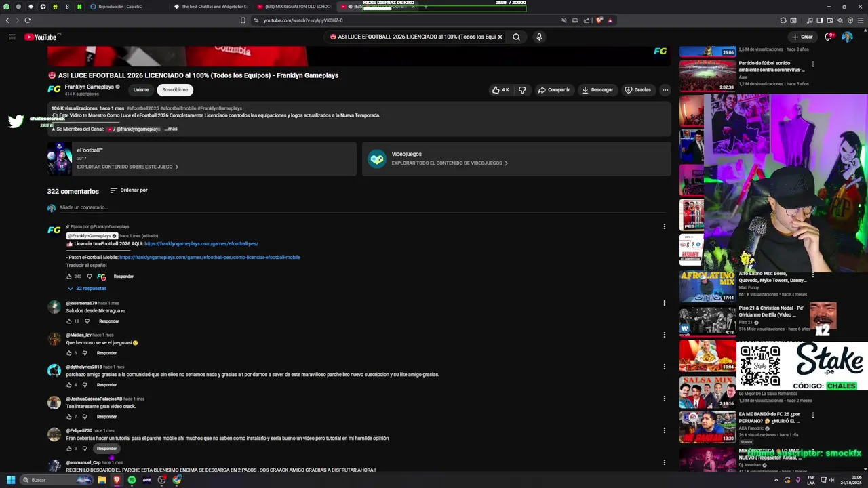The image size is (868, 488).
Task: Focus the Añade un comentario field
Action: pyautogui.click(x=363, y=207)
